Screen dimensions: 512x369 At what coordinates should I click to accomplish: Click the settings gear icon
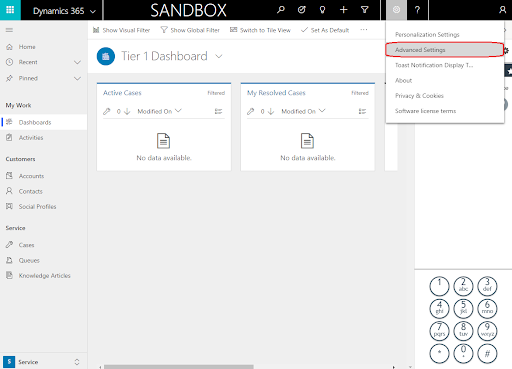[x=396, y=10]
